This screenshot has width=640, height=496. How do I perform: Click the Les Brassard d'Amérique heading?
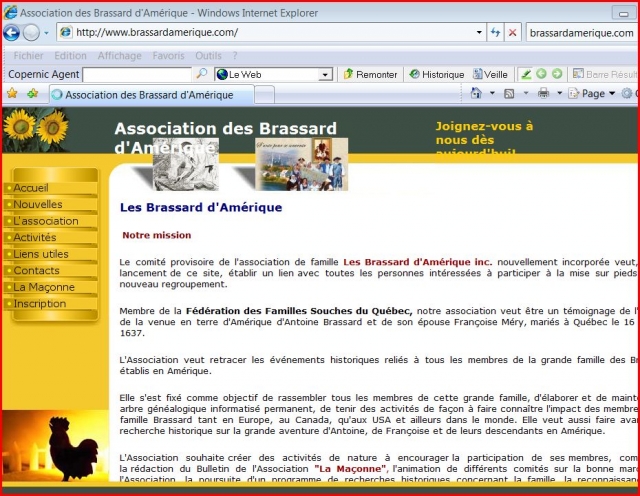(201, 207)
